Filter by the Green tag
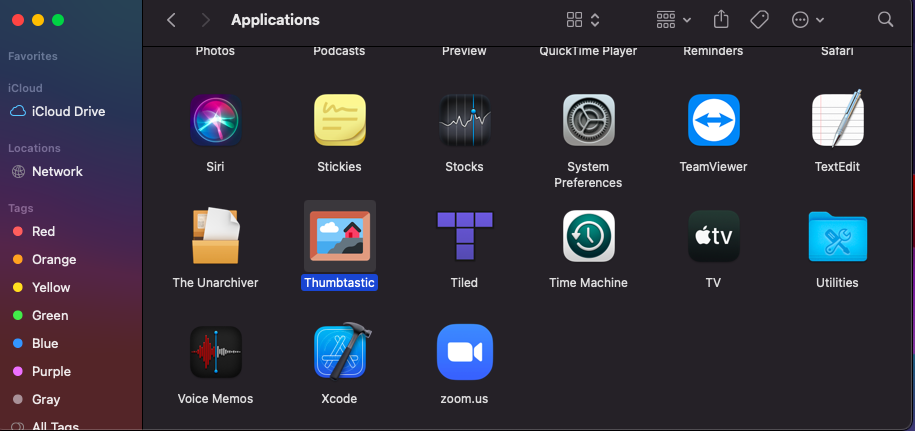The image size is (915, 431). (41, 316)
